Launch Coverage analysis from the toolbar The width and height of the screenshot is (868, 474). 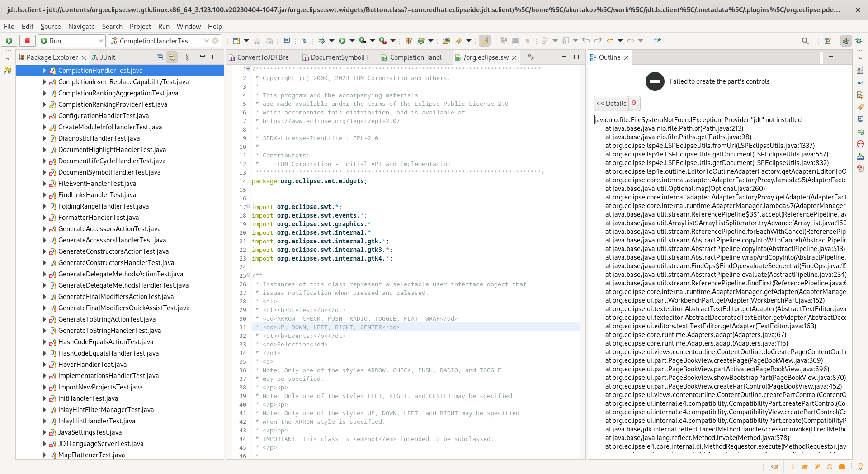(362, 41)
